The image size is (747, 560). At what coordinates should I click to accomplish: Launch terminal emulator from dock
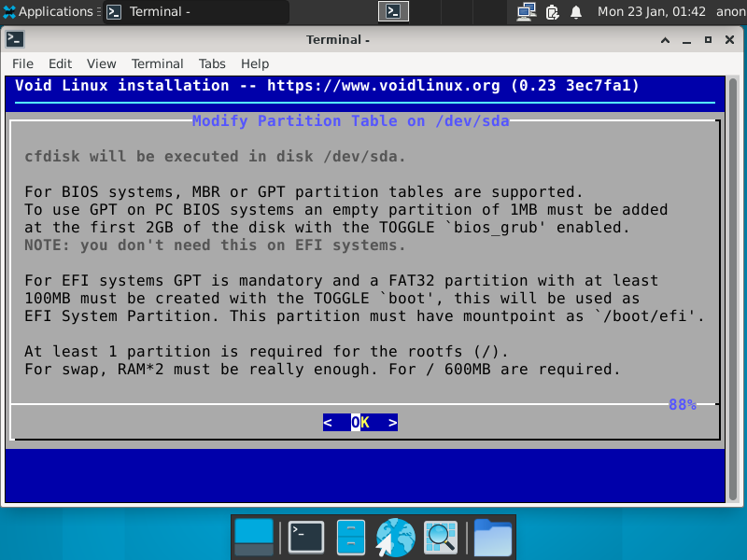coord(306,538)
